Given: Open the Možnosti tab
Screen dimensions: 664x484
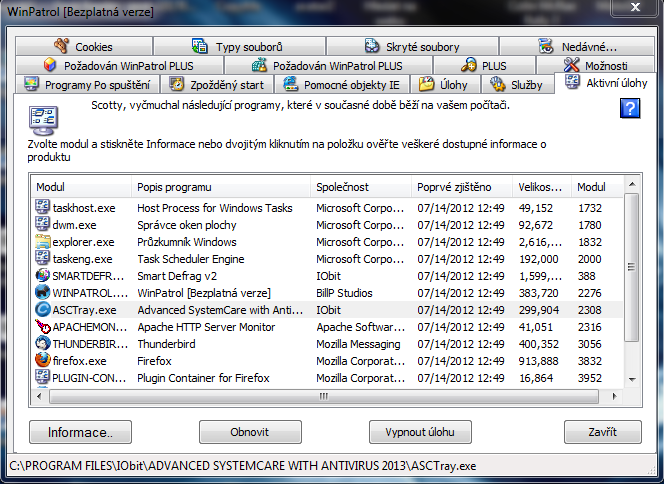Looking at the screenshot, I should coord(595,65).
